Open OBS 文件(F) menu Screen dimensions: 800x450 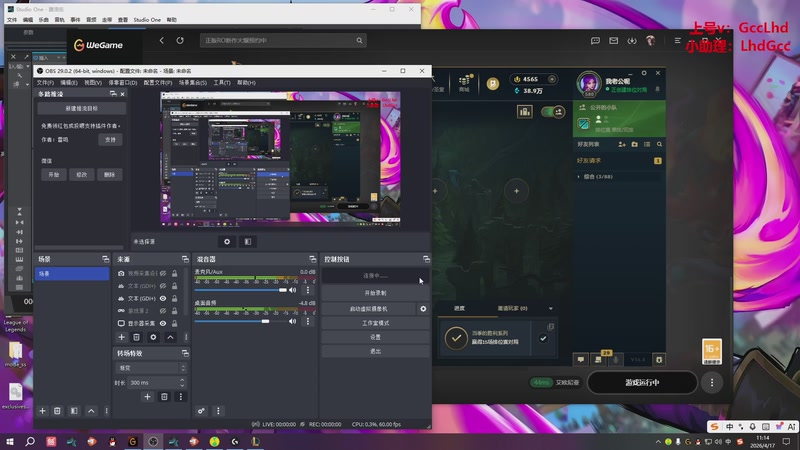pos(45,83)
